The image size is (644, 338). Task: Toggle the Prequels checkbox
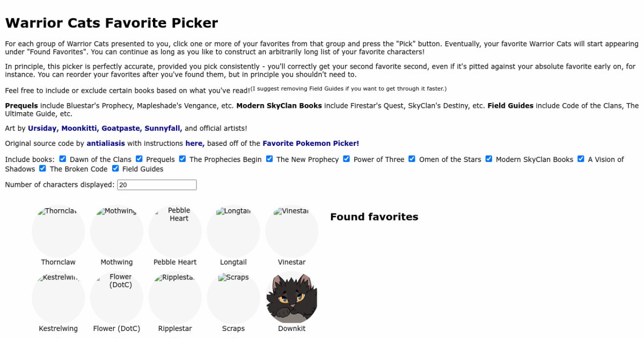pos(140,159)
